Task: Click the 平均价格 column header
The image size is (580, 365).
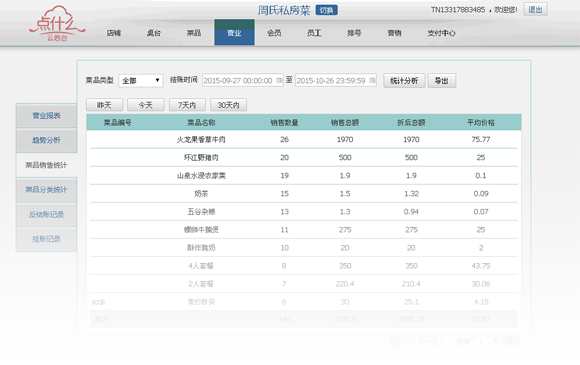Action: (x=480, y=122)
